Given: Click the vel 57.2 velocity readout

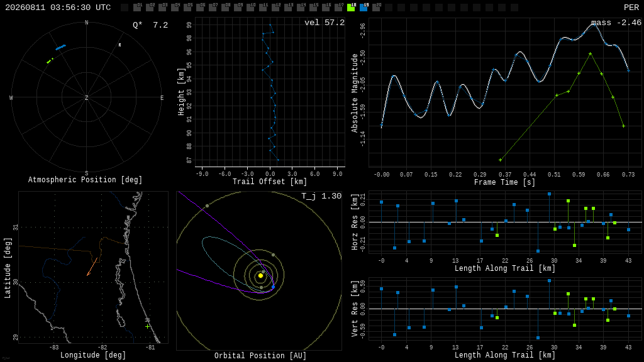Looking at the screenshot, I should tap(325, 23).
